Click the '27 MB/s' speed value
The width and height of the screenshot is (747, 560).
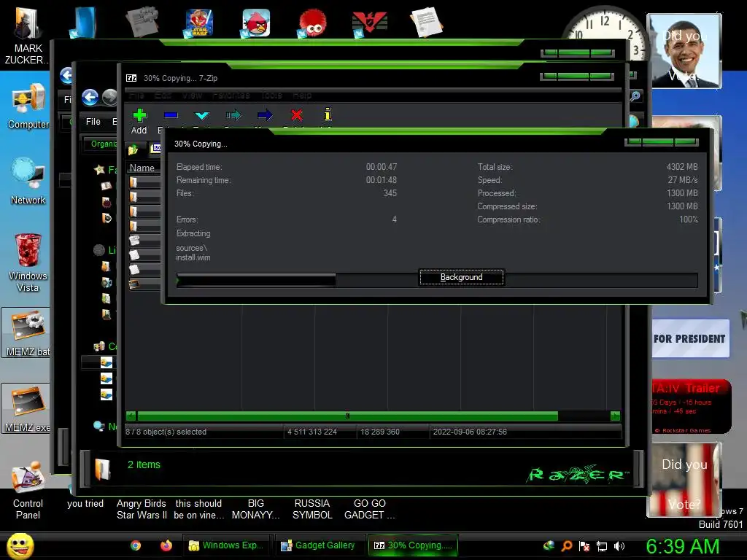[683, 180]
